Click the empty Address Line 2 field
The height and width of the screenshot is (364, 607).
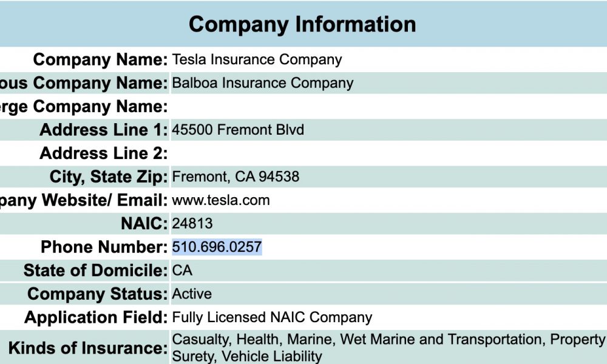click(388, 153)
